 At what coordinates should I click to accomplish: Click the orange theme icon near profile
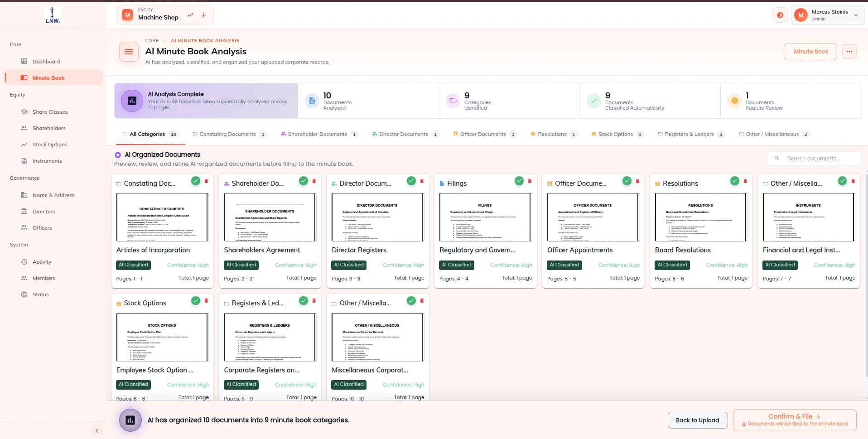click(780, 15)
